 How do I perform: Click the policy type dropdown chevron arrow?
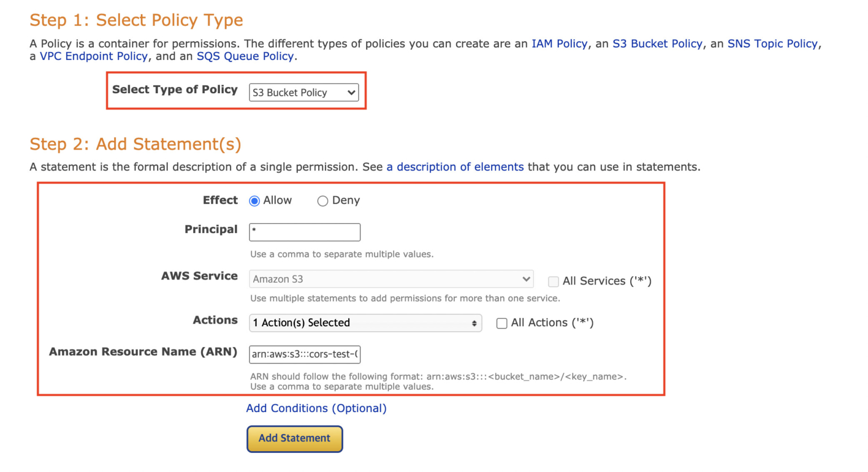point(351,93)
